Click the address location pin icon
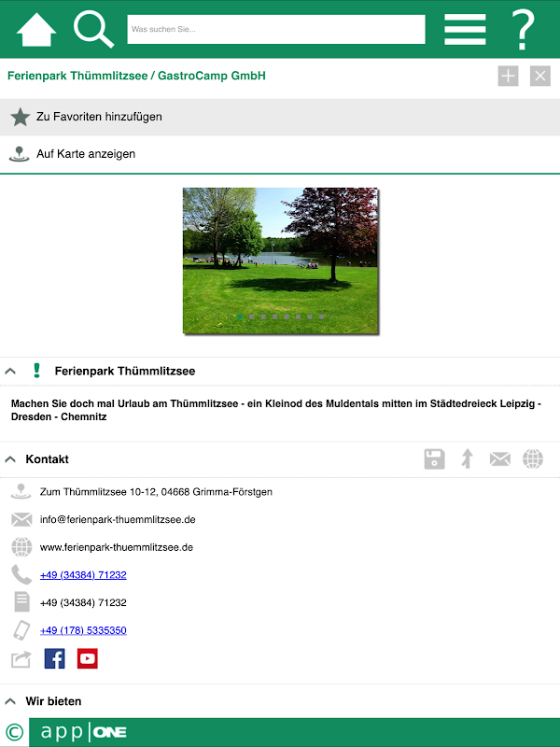560x747 pixels. pyautogui.click(x=21, y=491)
